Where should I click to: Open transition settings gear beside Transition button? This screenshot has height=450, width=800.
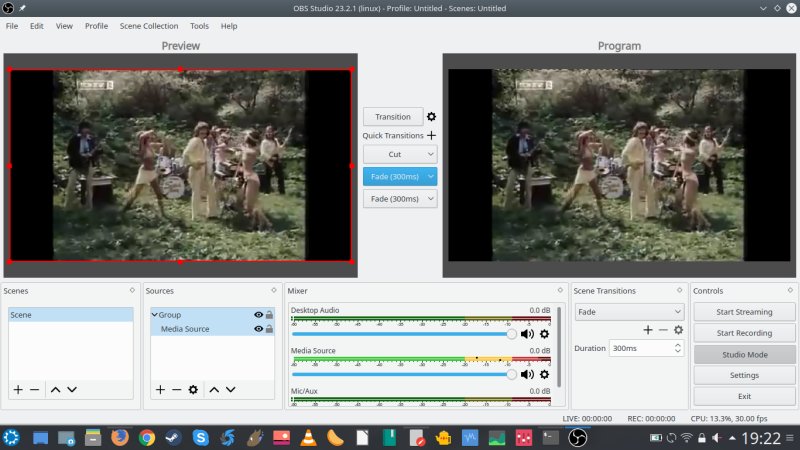click(431, 117)
